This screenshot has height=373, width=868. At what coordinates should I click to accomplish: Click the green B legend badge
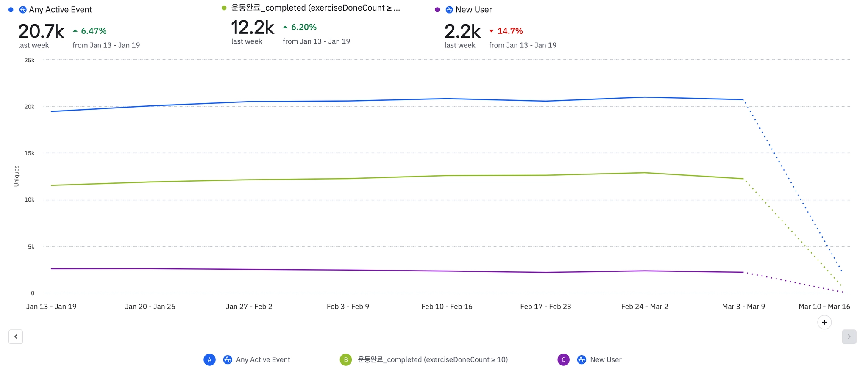click(346, 359)
